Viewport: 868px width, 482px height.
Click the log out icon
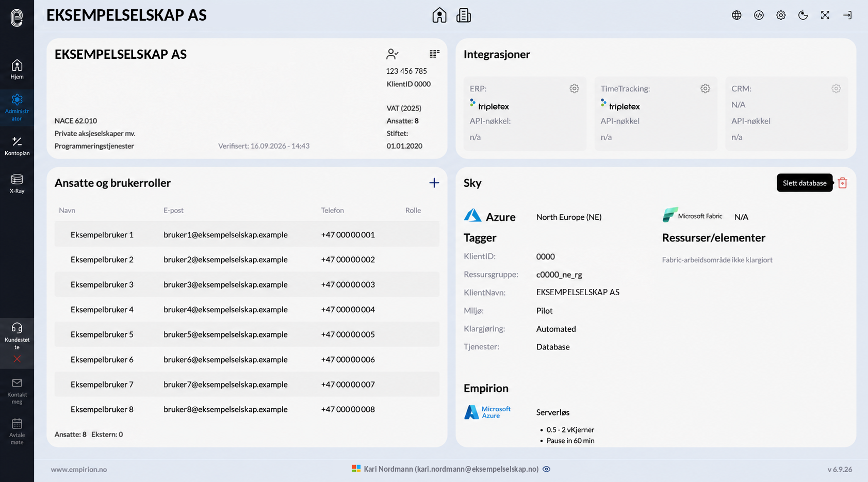[x=847, y=15]
